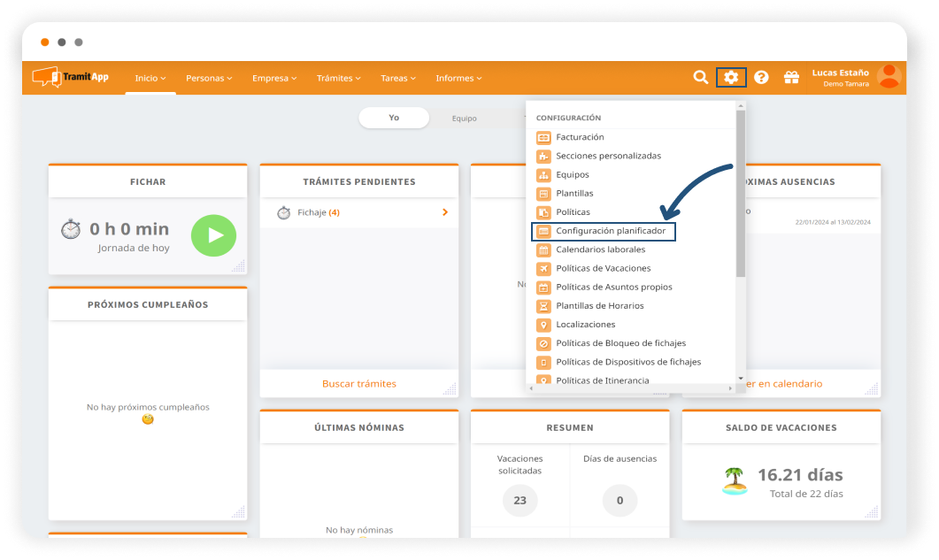939x560 pixels.
Task: Click the Localizaciones pin icon
Action: 543,325
